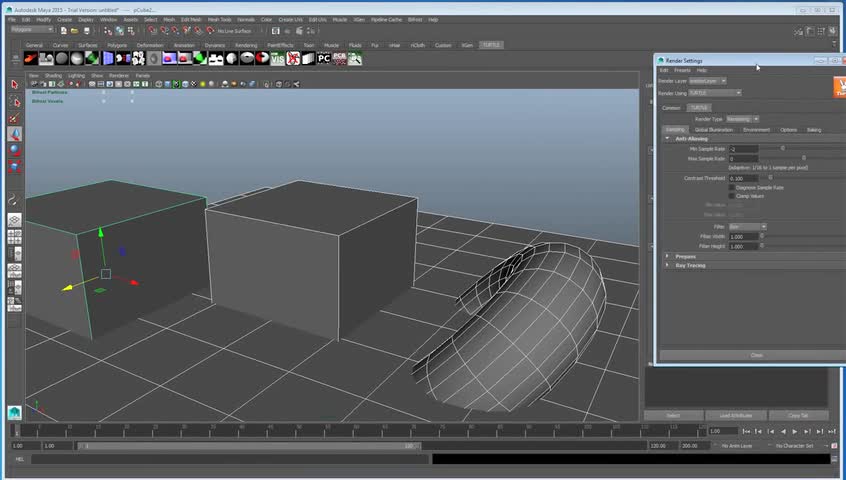This screenshot has width=846, height=480.
Task: Adjust the Max Sample Rate slider
Action: pyautogui.click(x=803, y=158)
